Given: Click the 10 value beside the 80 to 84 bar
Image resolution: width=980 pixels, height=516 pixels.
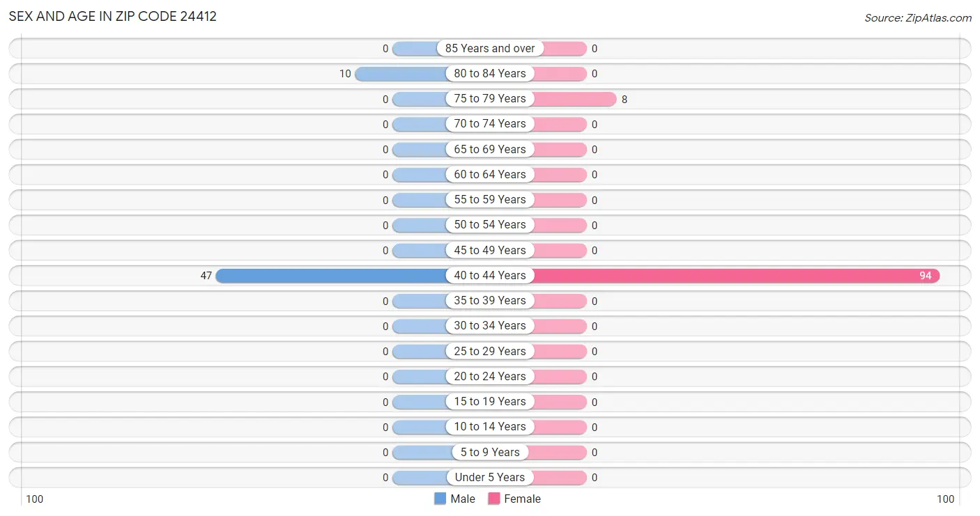Looking at the screenshot, I should point(345,74).
